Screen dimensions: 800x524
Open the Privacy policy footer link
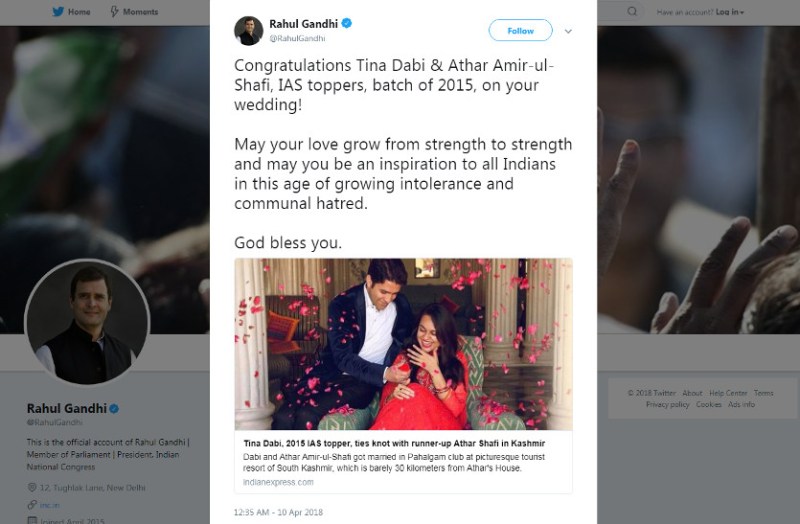pos(669,405)
